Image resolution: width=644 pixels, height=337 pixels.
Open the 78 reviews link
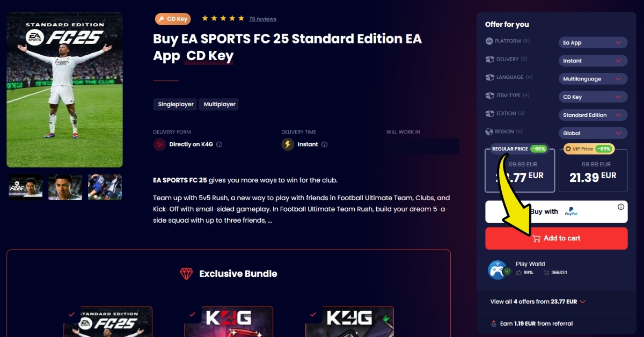pyautogui.click(x=262, y=19)
